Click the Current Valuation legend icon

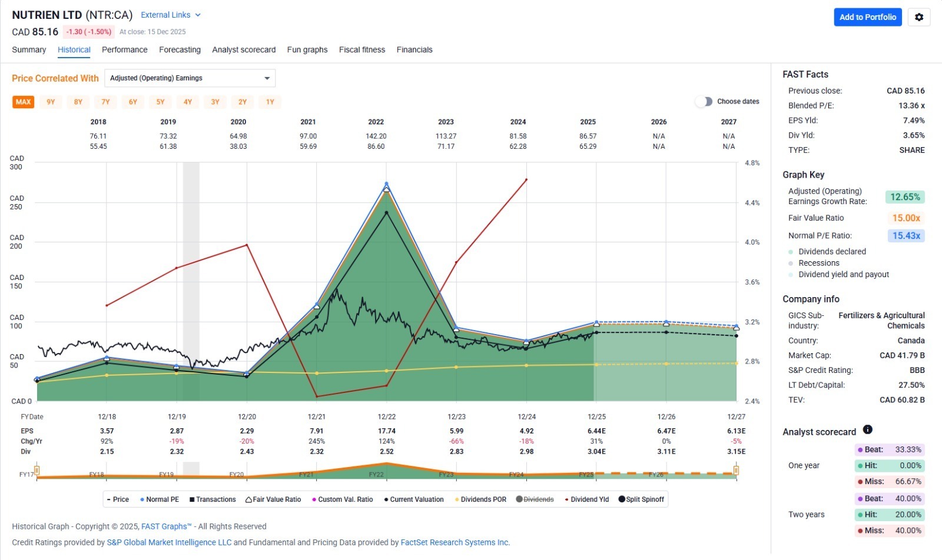[x=386, y=499]
